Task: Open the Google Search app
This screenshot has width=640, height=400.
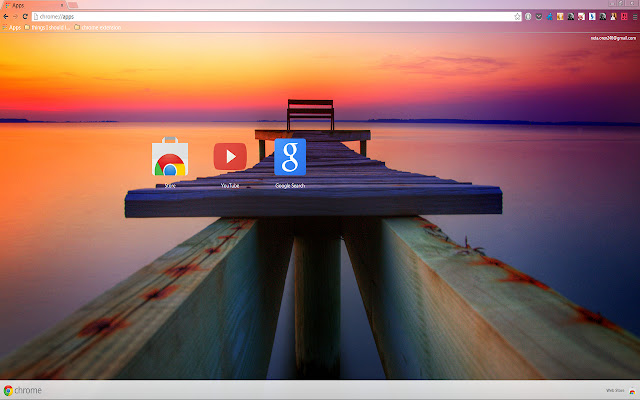Action: tap(290, 157)
